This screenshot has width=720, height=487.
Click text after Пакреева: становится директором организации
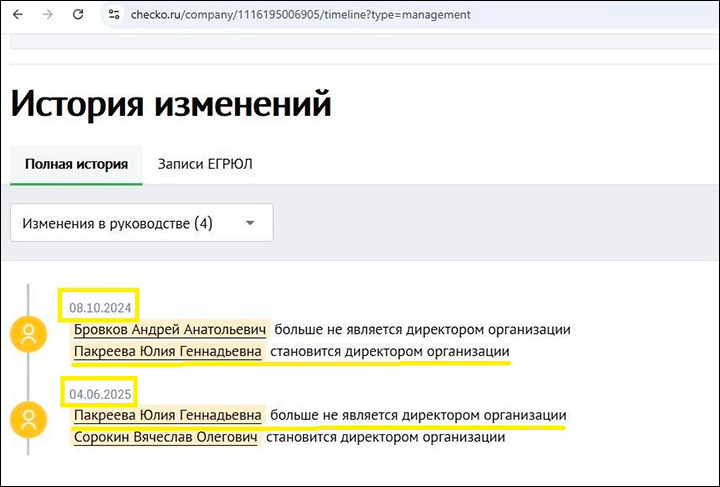pyautogui.click(x=390, y=352)
